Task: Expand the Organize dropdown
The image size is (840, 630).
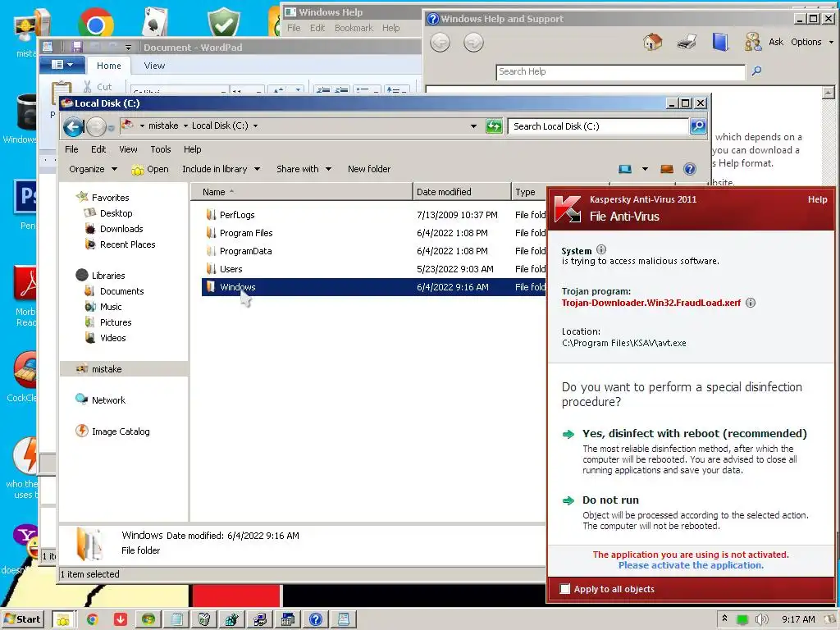Action: [x=93, y=169]
